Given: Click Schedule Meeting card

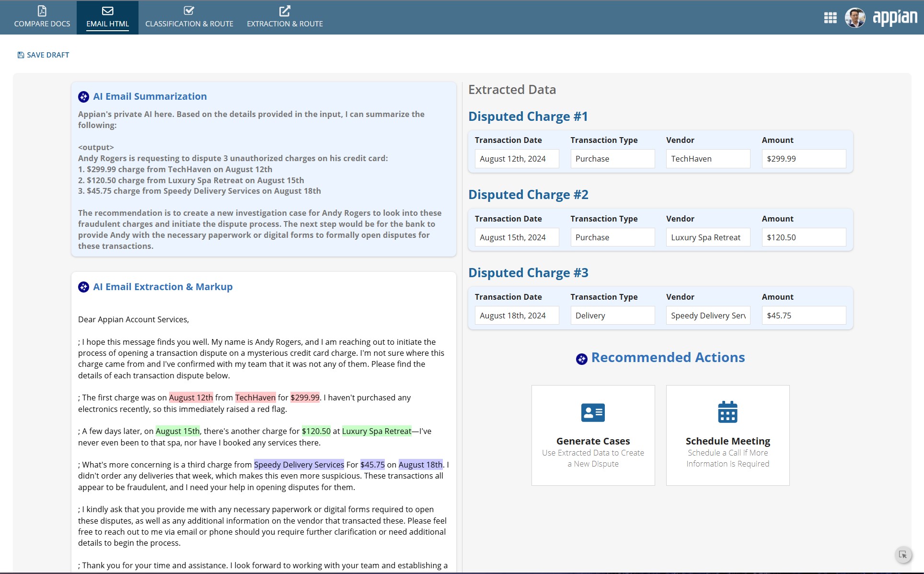Looking at the screenshot, I should [728, 435].
